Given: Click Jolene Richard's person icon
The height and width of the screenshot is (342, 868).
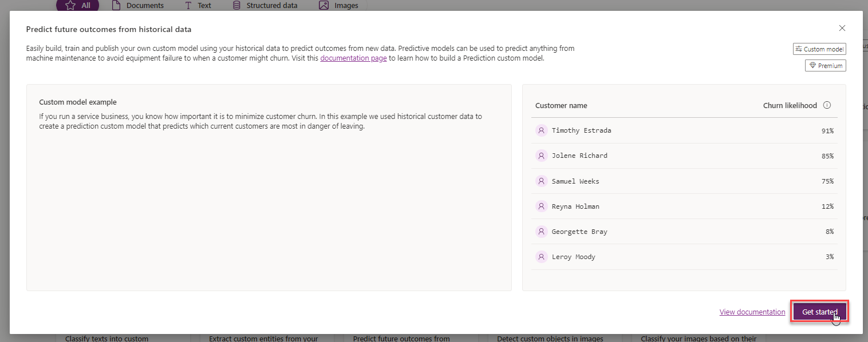Looking at the screenshot, I should click(541, 156).
